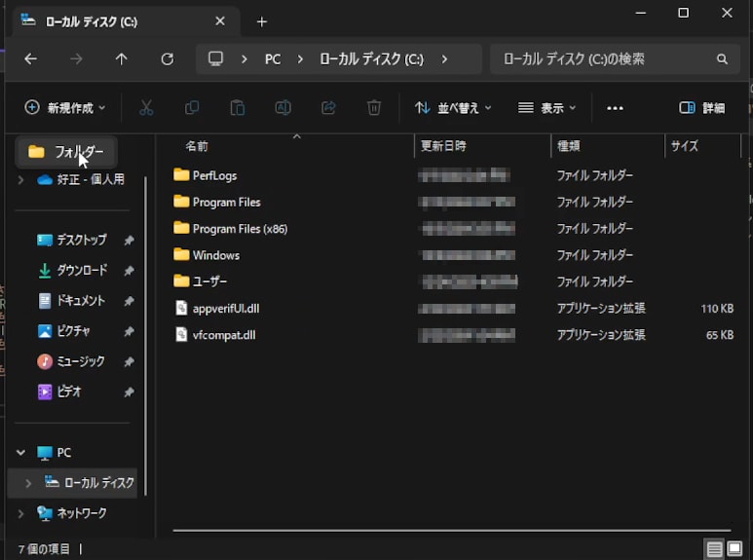Image resolution: width=753 pixels, height=560 pixels.
Task: Click the monitor icon in address bar
Action: (x=215, y=58)
